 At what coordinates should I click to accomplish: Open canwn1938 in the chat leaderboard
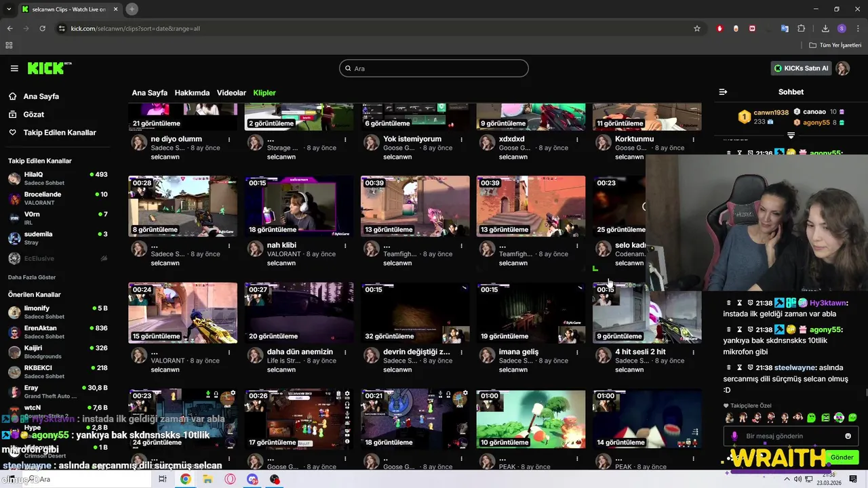coord(771,113)
